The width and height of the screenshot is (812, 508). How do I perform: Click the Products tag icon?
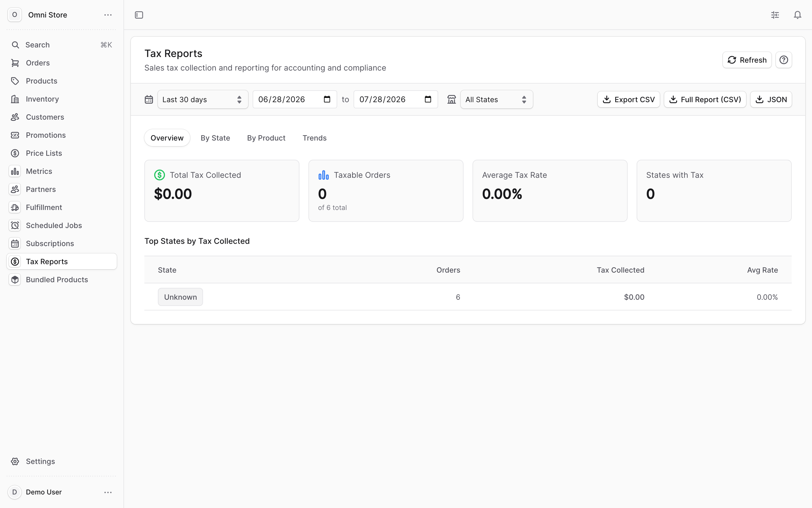[15, 81]
